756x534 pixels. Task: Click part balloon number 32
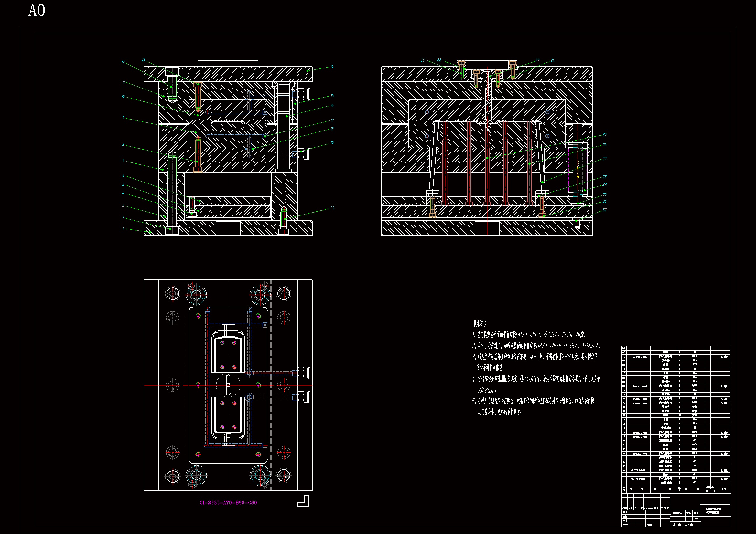(604, 210)
